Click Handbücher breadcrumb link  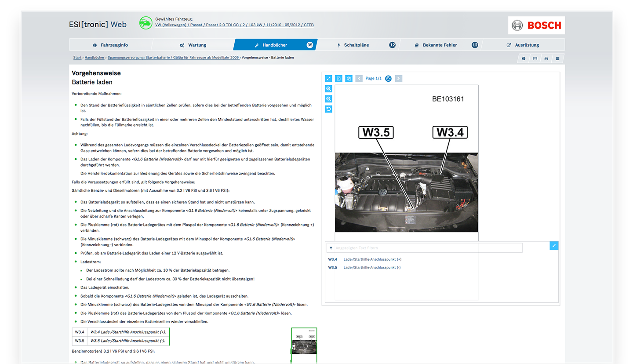95,58
